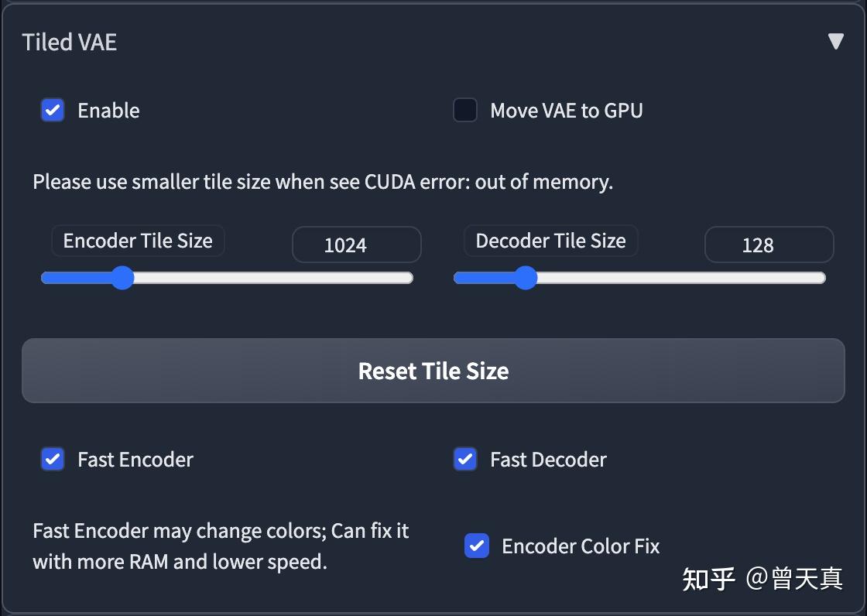Click the CUDA out of memory notice
This screenshot has height=616, width=867.
pos(323,183)
